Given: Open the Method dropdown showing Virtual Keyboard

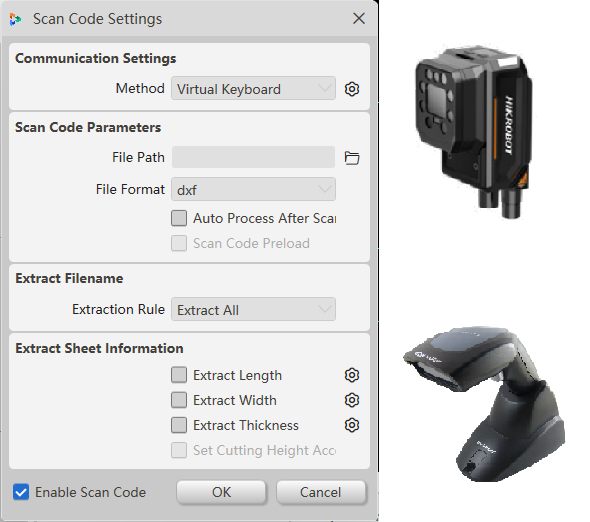Looking at the screenshot, I should pos(253,89).
